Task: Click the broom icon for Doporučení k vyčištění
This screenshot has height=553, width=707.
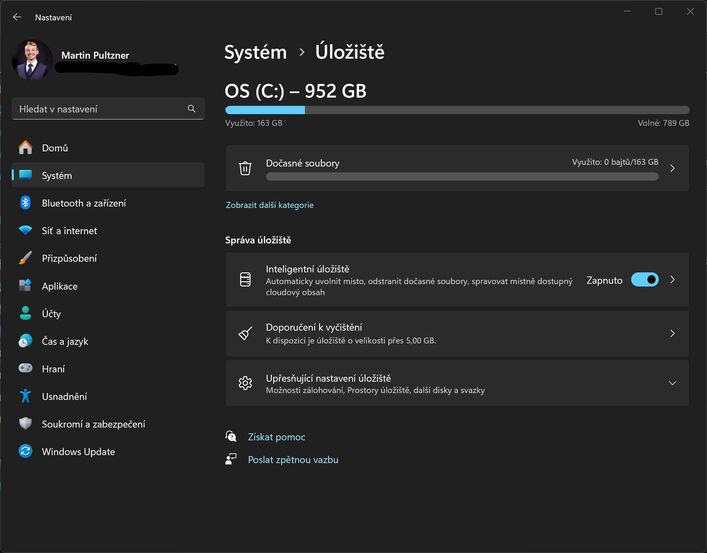Action: tap(245, 333)
